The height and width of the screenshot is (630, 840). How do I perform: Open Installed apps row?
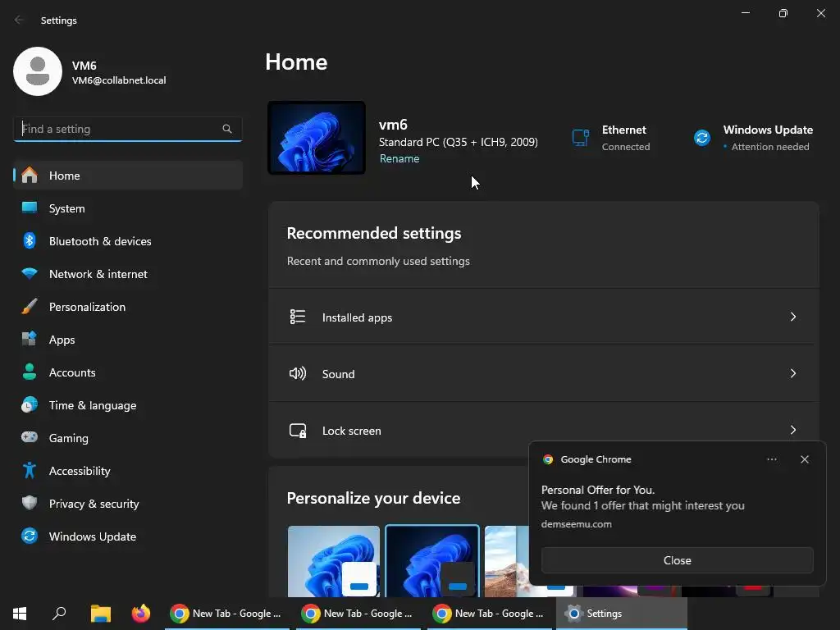click(x=544, y=317)
